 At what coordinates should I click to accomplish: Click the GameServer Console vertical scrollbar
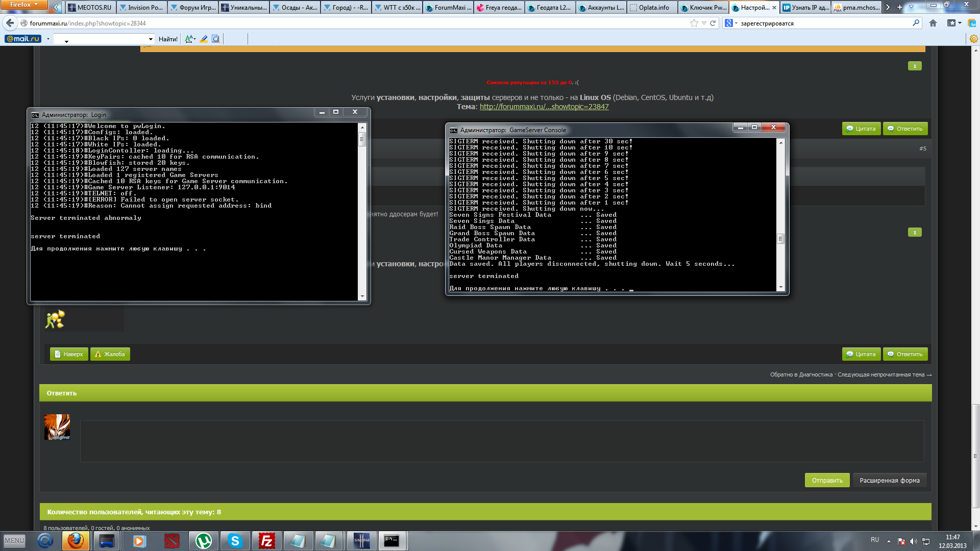point(780,215)
